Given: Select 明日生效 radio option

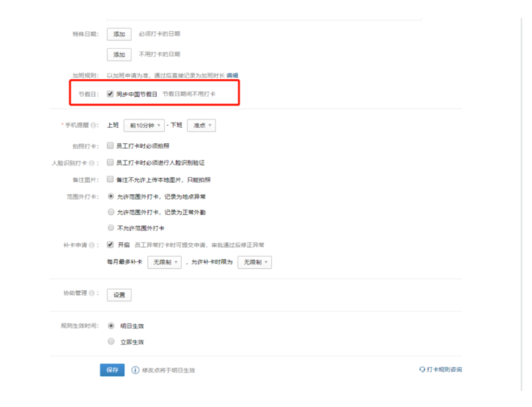Looking at the screenshot, I should [111, 326].
